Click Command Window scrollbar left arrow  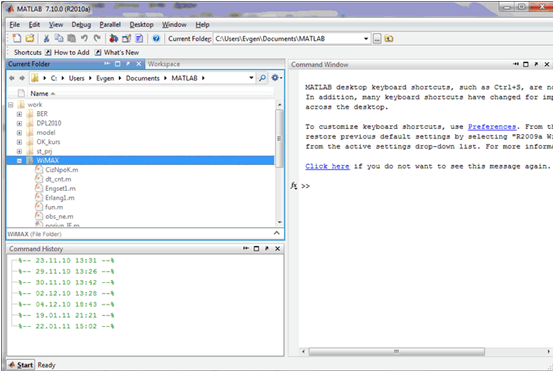(303, 351)
